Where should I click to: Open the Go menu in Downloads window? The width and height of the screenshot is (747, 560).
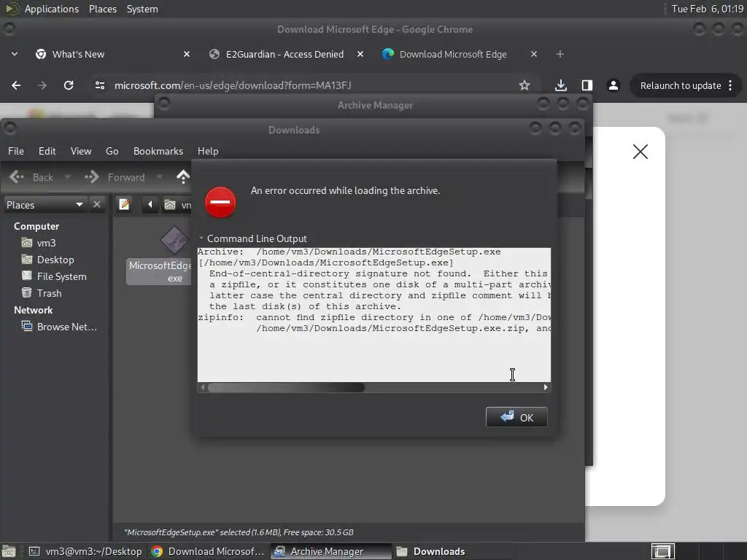coord(112,151)
